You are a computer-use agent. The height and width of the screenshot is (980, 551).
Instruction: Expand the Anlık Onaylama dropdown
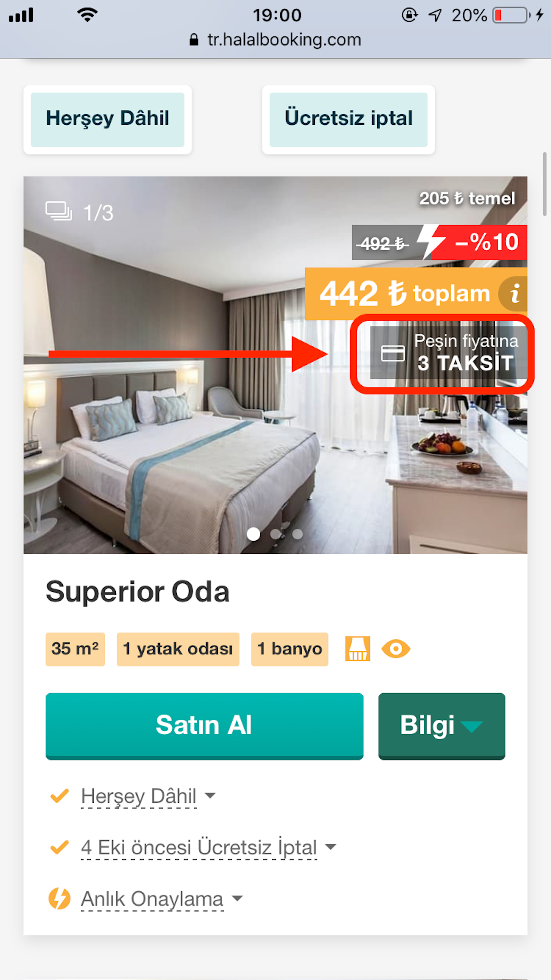(162, 899)
